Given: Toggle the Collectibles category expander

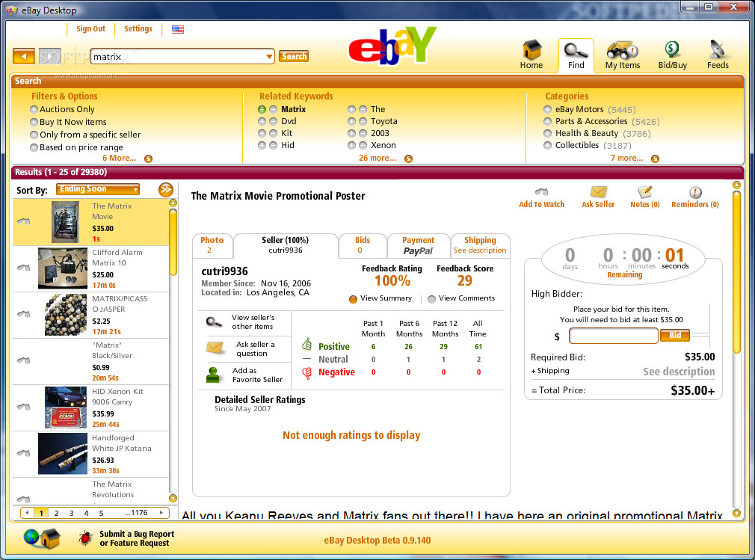Looking at the screenshot, I should click(x=547, y=145).
